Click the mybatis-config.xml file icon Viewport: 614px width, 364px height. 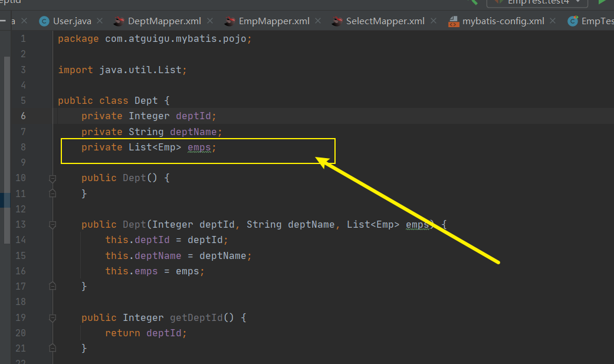coord(454,21)
